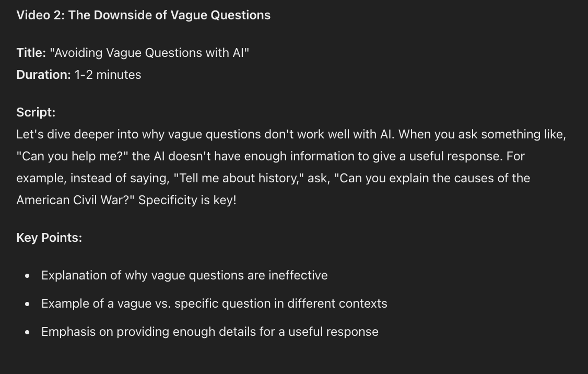Click the heading Video 2: The Downside of Vague Questions
The height and width of the screenshot is (374, 588).
tap(143, 15)
